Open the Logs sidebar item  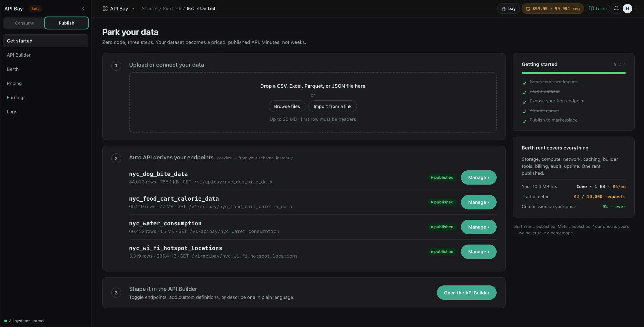(46, 112)
